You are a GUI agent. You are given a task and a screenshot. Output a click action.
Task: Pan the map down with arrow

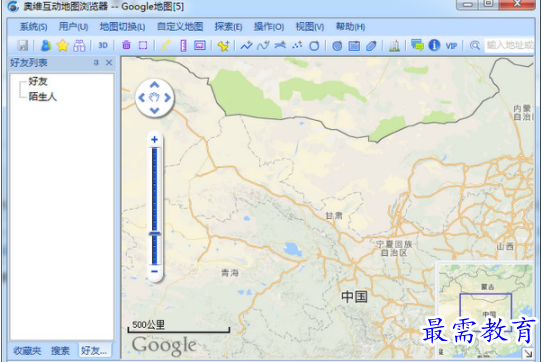(154, 111)
